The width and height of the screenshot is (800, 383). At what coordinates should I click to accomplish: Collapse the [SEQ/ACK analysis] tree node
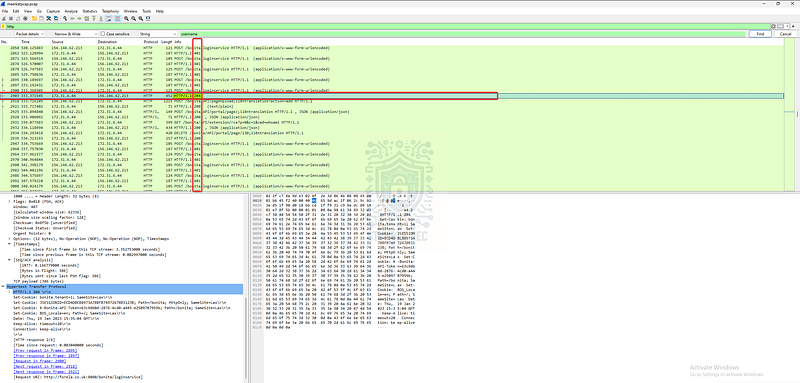[x=10, y=260]
